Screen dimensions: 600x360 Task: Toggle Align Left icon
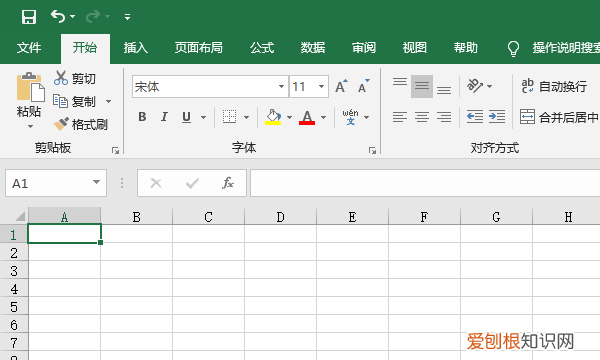[x=400, y=117]
